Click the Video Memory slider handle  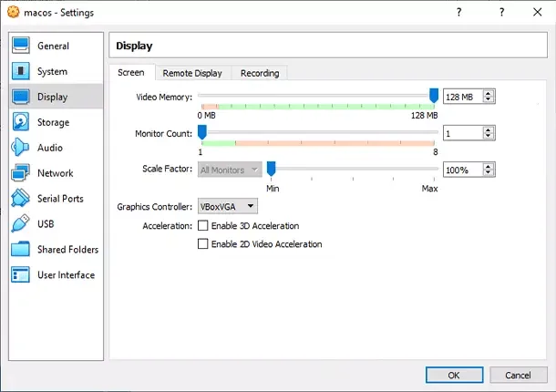(x=434, y=96)
